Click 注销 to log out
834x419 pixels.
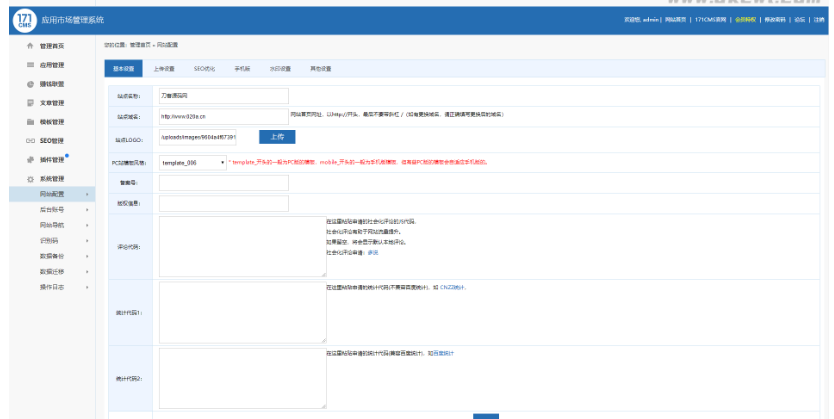coord(819,20)
